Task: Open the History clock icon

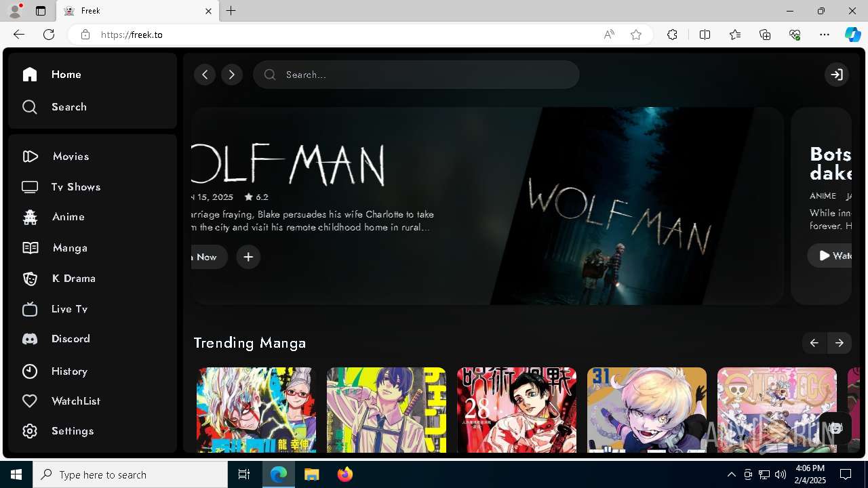Action: point(30,371)
